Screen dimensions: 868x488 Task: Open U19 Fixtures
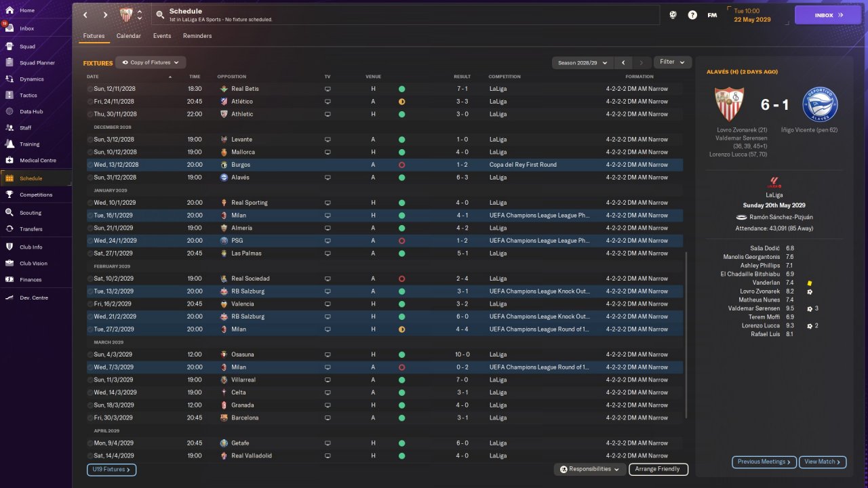point(111,469)
